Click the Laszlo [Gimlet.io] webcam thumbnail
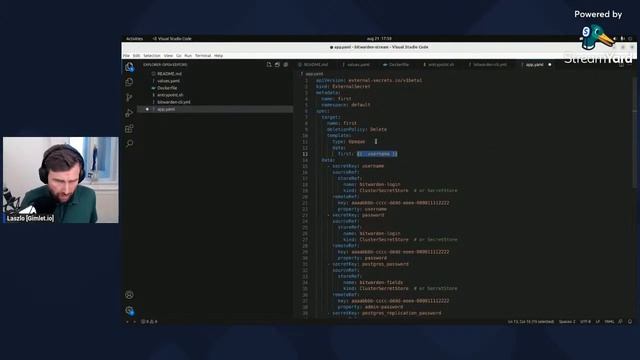 tap(61, 180)
